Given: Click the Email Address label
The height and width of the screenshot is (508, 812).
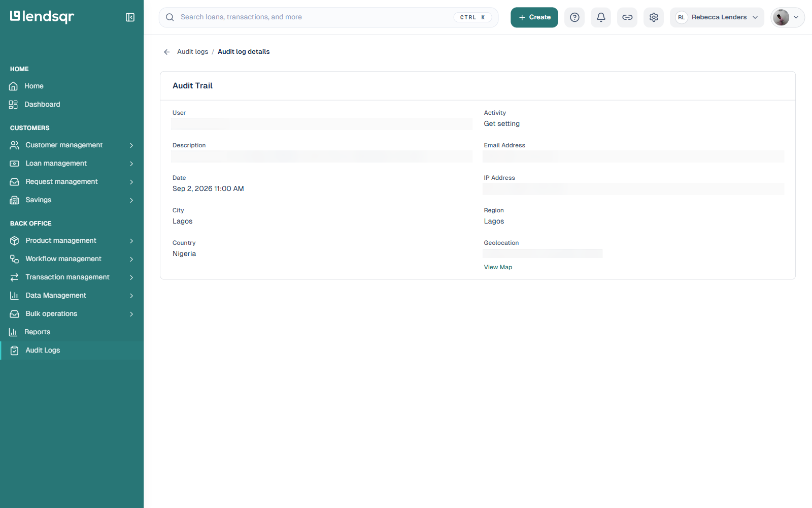Looking at the screenshot, I should [504, 145].
